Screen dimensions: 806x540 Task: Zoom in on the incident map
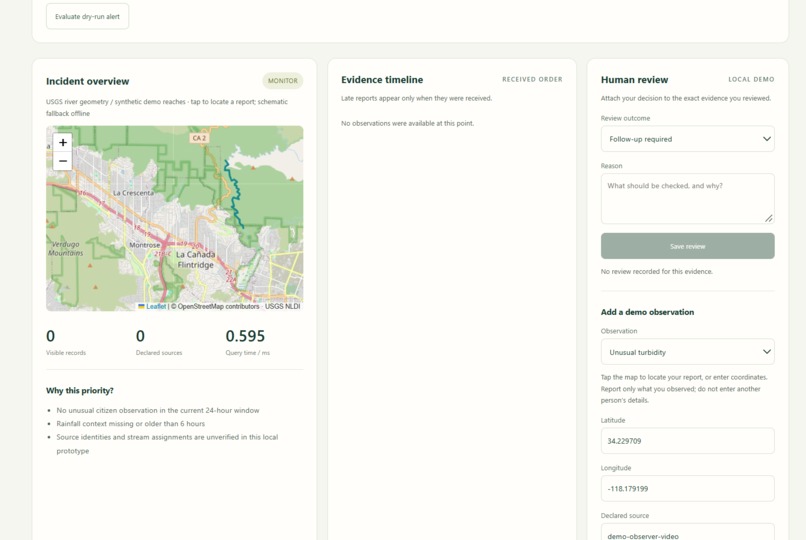63,142
